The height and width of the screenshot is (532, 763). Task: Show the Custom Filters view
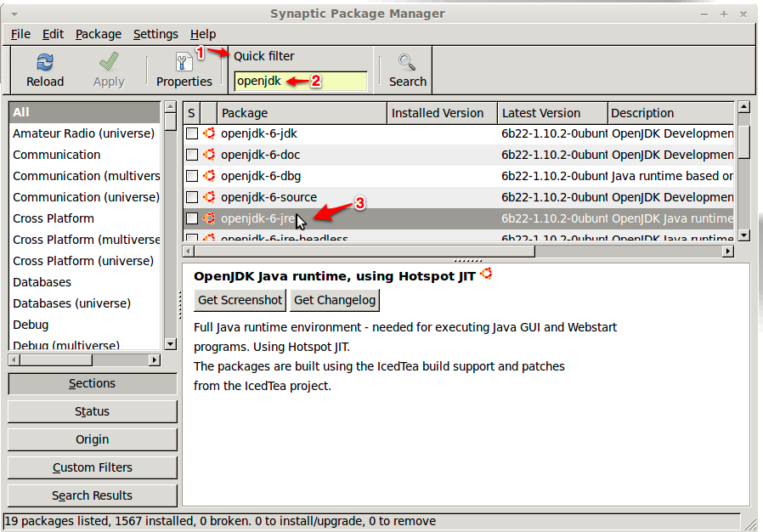click(93, 467)
